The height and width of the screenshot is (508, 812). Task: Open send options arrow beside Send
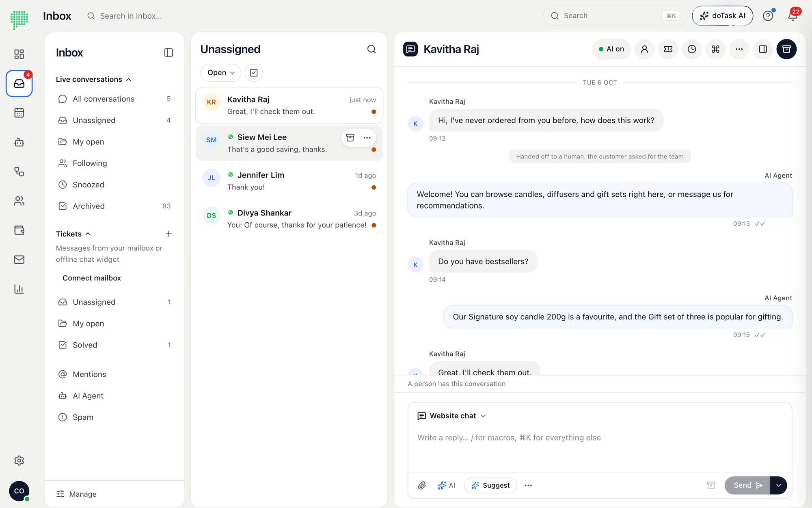778,485
